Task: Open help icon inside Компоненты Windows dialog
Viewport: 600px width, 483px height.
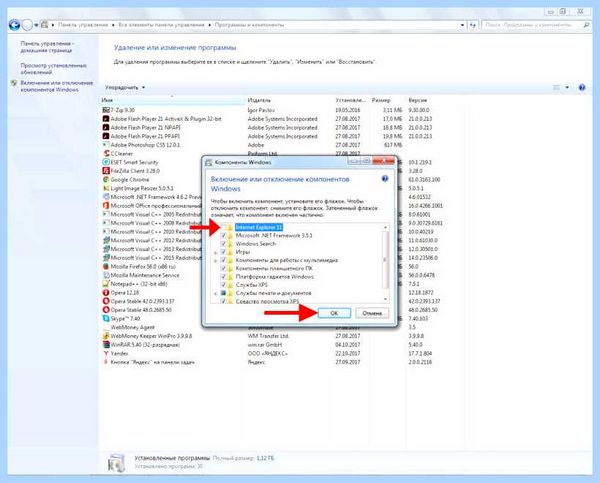Action: click(385, 179)
